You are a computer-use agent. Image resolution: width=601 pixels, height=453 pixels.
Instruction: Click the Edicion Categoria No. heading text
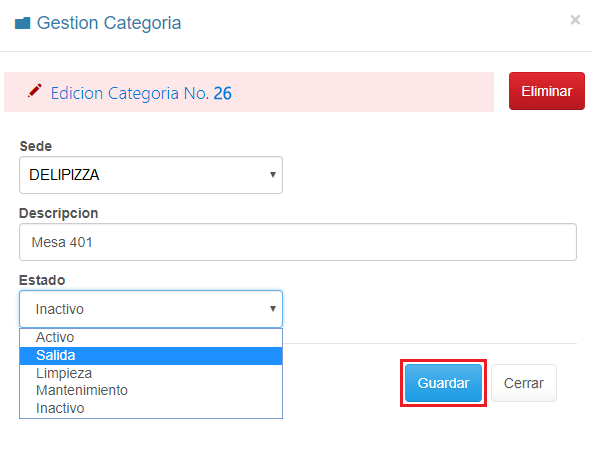(x=129, y=93)
